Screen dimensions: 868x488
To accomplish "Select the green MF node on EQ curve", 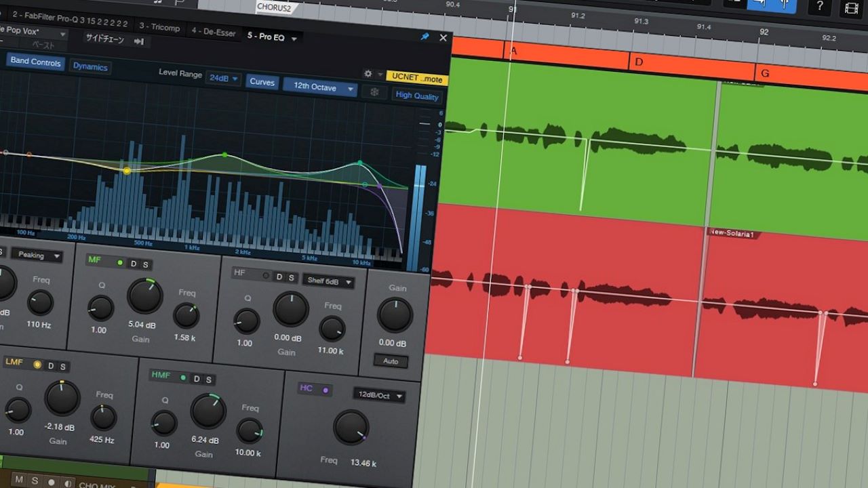I will [225, 155].
